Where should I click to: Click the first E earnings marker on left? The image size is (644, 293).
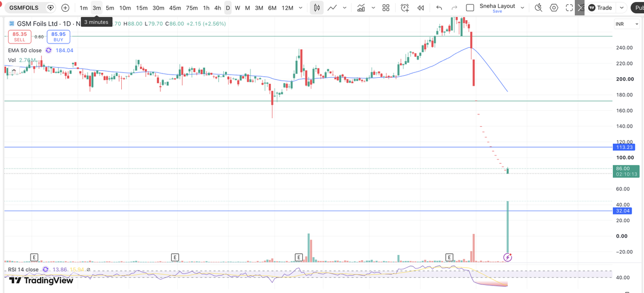pos(35,257)
